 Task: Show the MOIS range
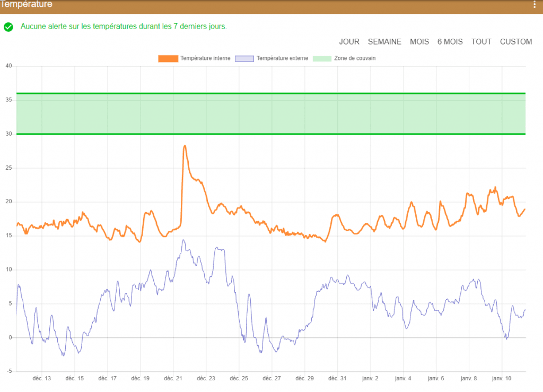419,41
